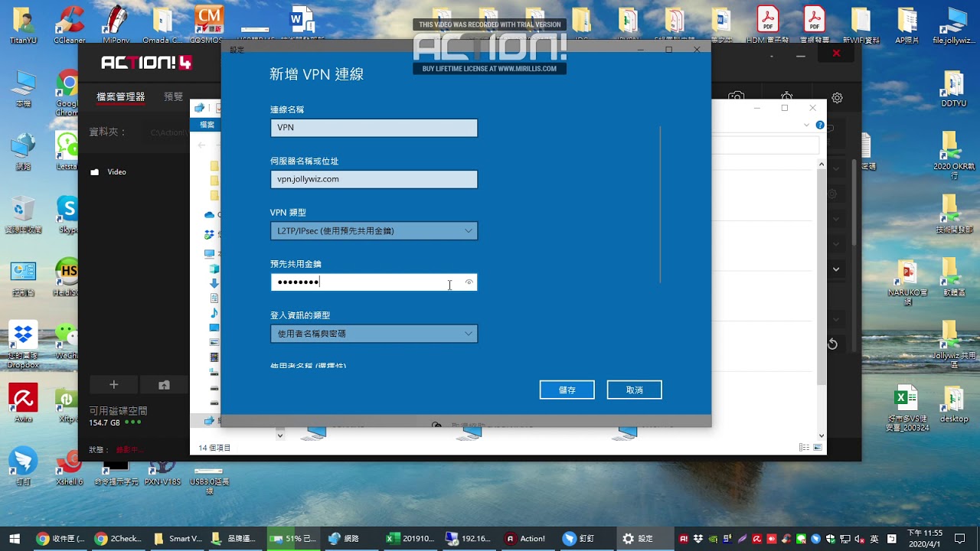Collapse the Explorer ribbon chevron
This screenshot has width=980, height=551.
point(806,125)
